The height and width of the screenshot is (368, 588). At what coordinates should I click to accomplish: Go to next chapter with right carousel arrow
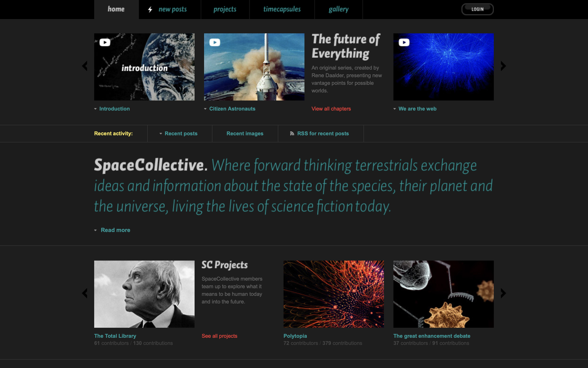coord(503,66)
